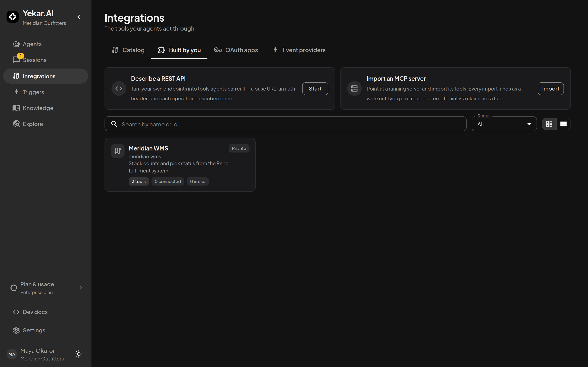Switch to grid view layout
The width and height of the screenshot is (588, 367).
[x=549, y=124]
